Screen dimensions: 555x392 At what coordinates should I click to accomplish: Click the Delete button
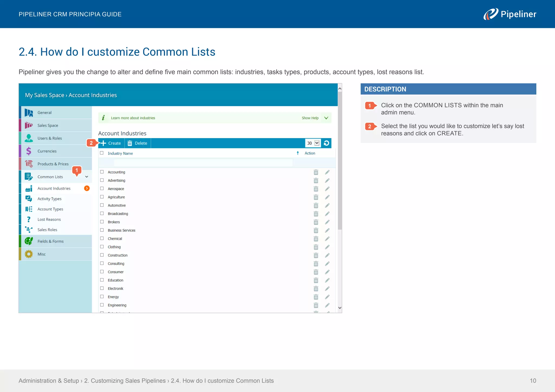pyautogui.click(x=138, y=143)
